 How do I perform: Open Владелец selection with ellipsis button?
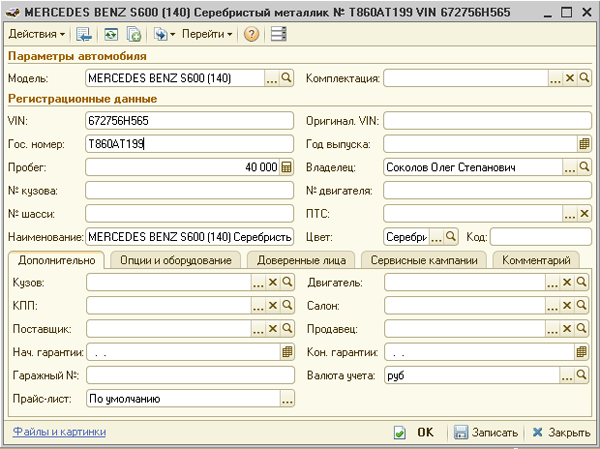click(x=570, y=167)
